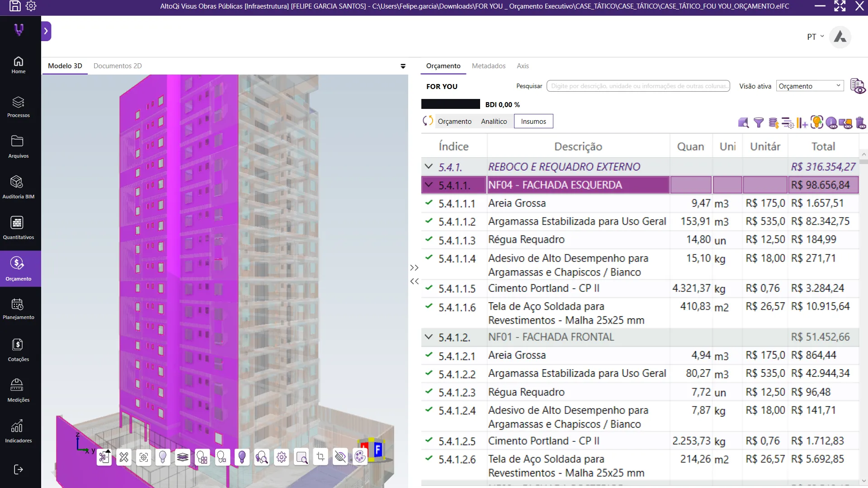Collapse row 5.4.1.1. NF04 - FACHADA ESQUERDA
Screen dimensions: 868x488
tap(429, 185)
